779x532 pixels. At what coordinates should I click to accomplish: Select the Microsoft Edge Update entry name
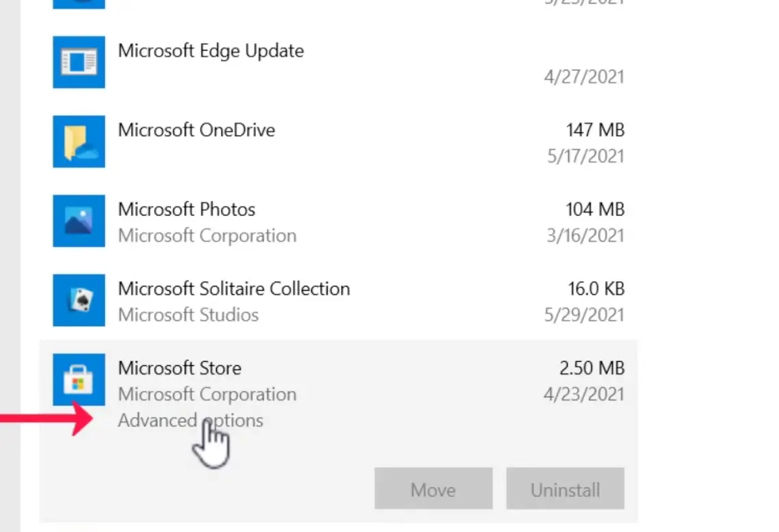pos(211,51)
